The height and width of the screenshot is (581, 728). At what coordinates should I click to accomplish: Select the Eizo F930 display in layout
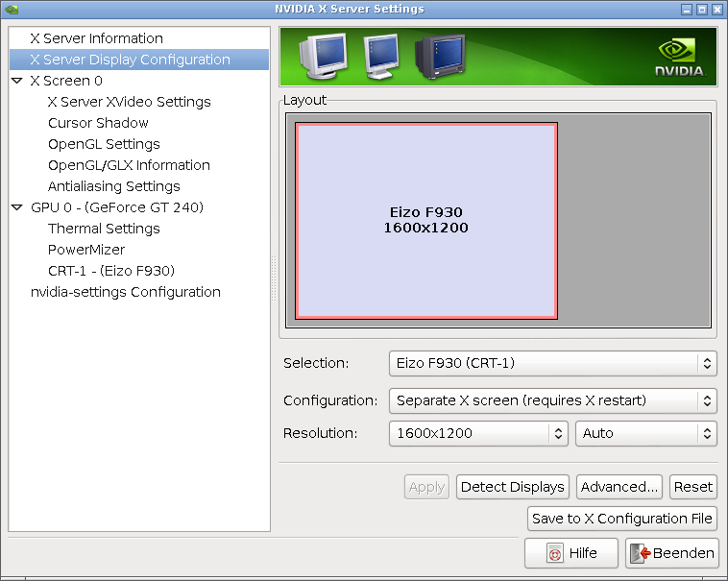coord(426,221)
